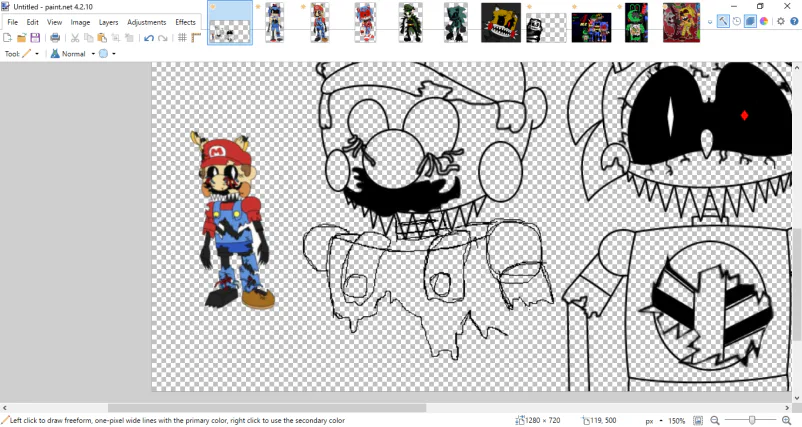802x427 pixels.
Task: Crop to selection with the crop icon
Action: tap(116, 38)
